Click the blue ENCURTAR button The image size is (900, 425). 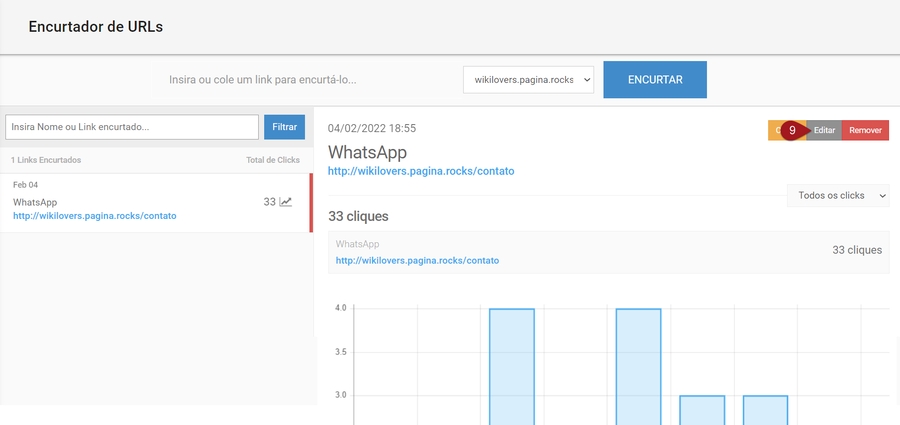[654, 79]
